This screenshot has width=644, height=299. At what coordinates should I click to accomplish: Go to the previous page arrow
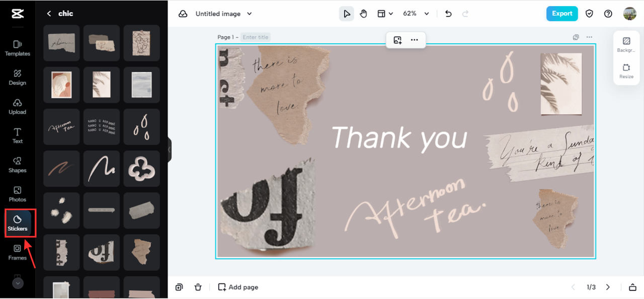pos(573,287)
